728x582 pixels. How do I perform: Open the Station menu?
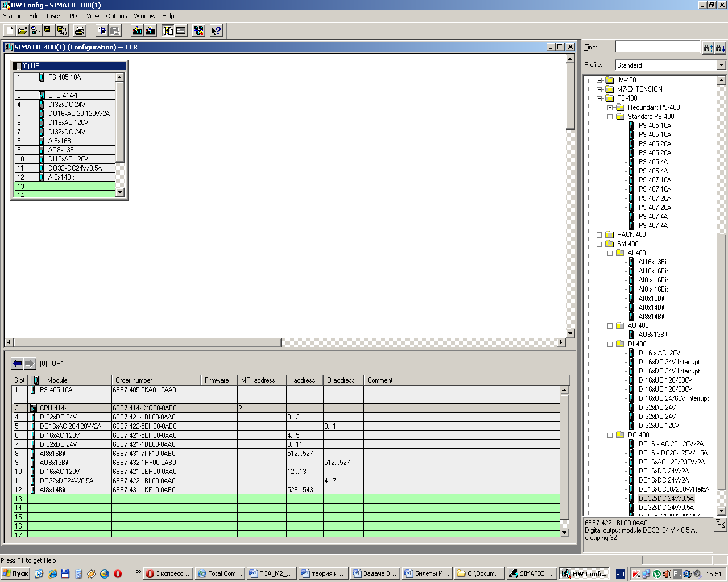pyautogui.click(x=13, y=16)
